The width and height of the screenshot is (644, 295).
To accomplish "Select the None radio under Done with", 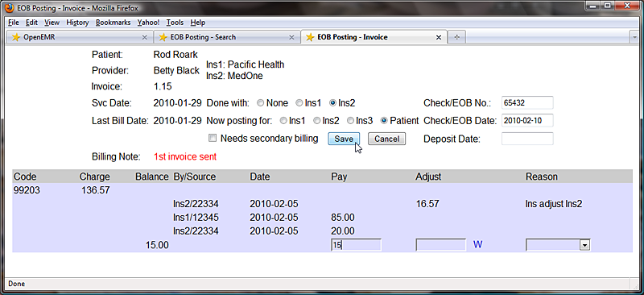I will click(x=260, y=103).
